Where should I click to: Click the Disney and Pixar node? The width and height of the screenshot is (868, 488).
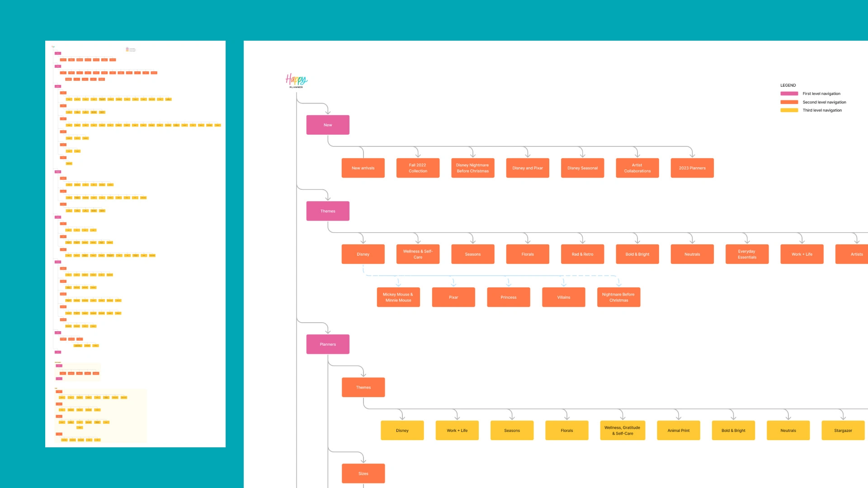pyautogui.click(x=528, y=168)
